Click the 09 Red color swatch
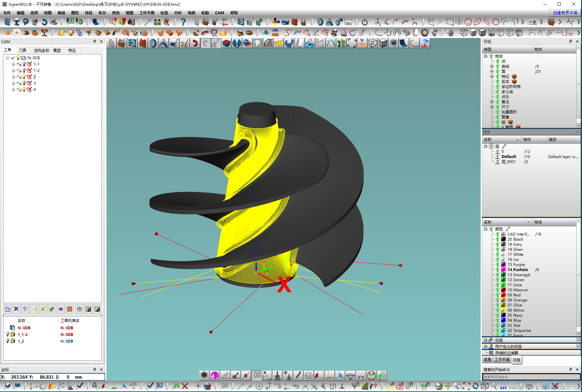 [x=503, y=295]
